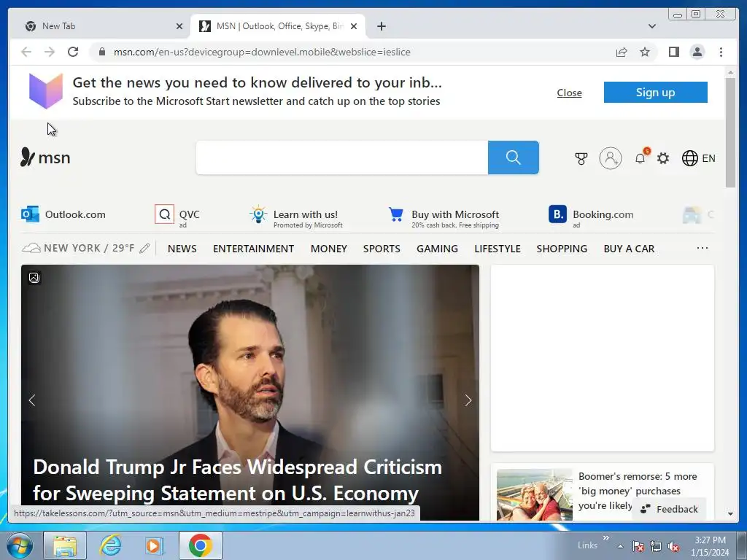This screenshot has height=560, width=747.
Task: Open Donald Trump Jr headline story
Action: 237,480
